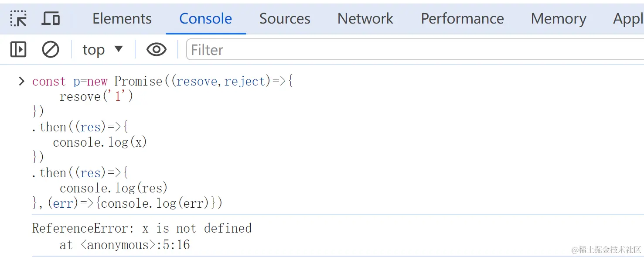The image size is (644, 257).
Task: Click the ReferenceError: x is not defined message
Action: [142, 228]
